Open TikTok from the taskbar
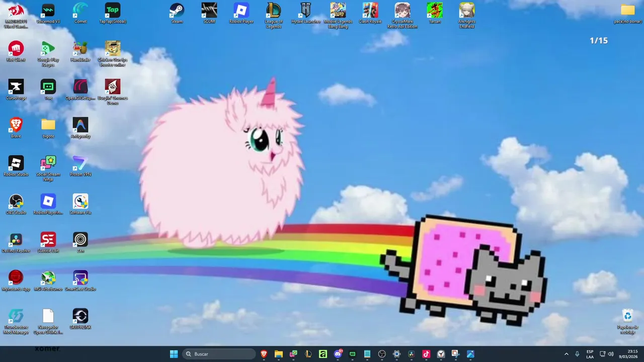This screenshot has width=644, height=362. [426, 354]
